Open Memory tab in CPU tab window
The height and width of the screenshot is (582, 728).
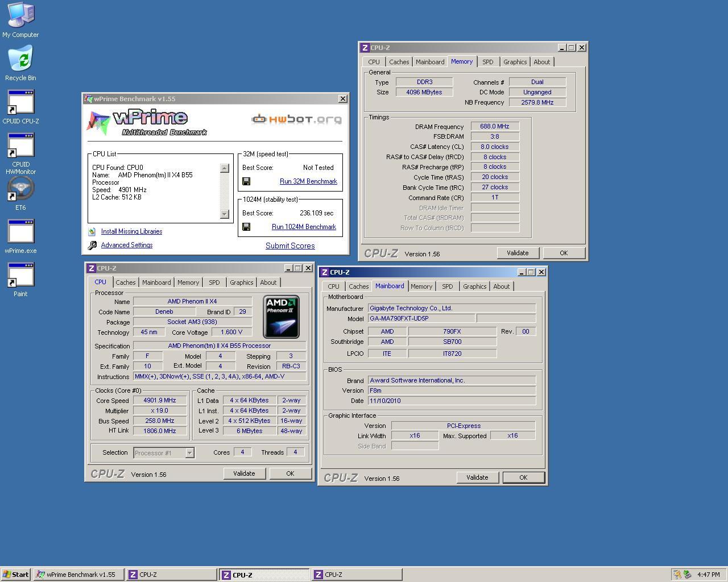point(188,282)
